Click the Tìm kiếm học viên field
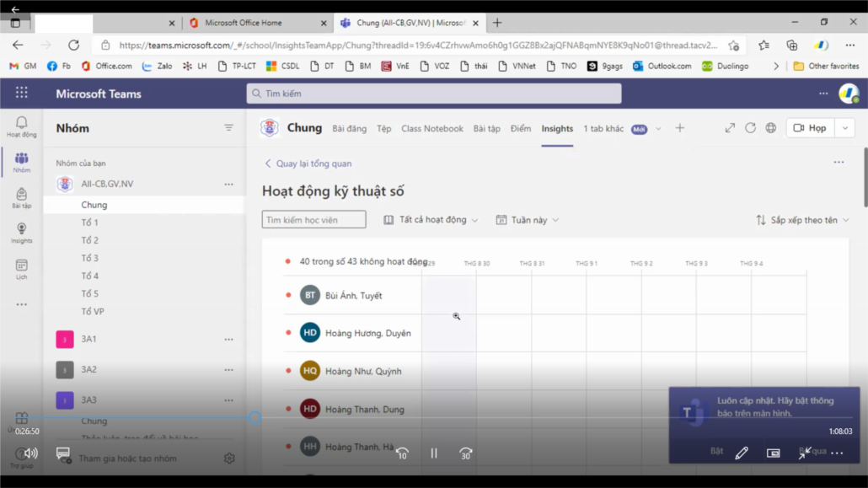This screenshot has height=488, width=868. pos(313,220)
